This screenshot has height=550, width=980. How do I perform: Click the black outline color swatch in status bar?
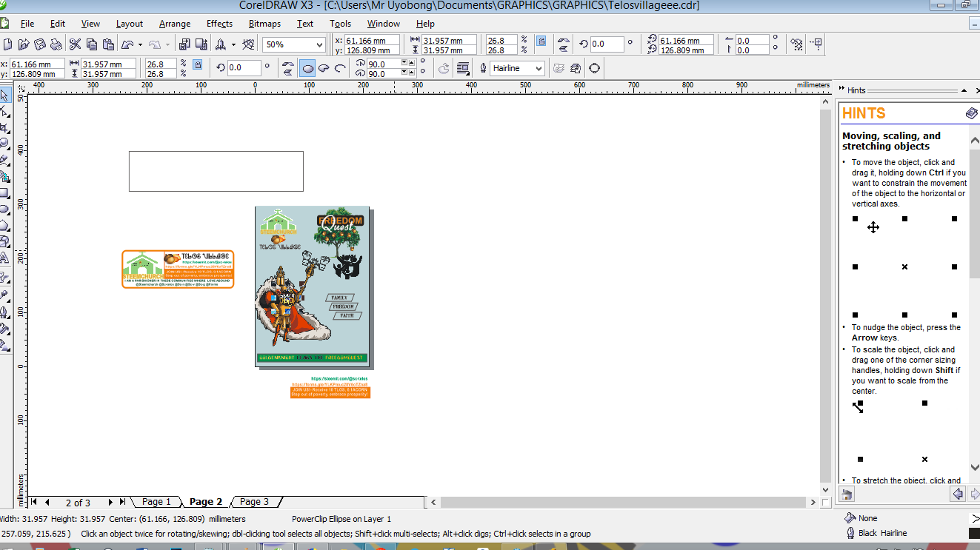pyautogui.click(x=975, y=533)
